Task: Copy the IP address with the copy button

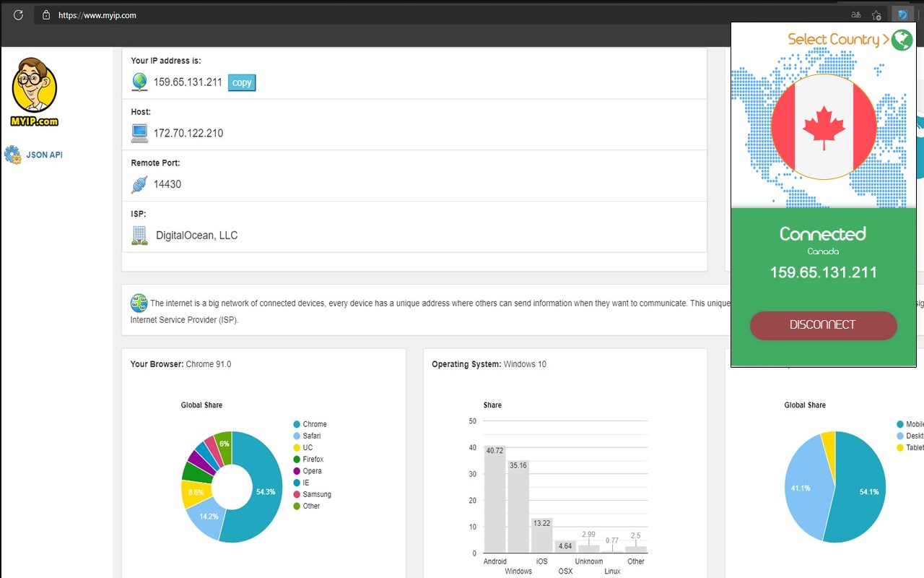Action: click(x=242, y=82)
